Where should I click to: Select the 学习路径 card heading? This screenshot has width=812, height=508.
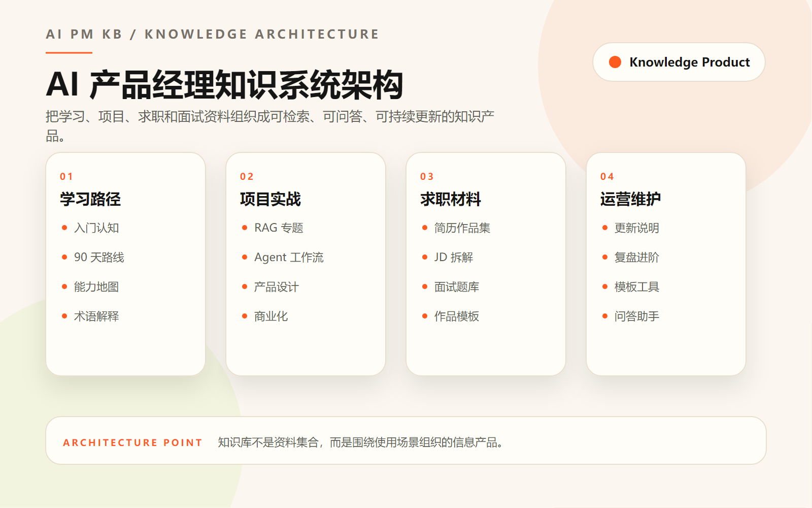90,199
